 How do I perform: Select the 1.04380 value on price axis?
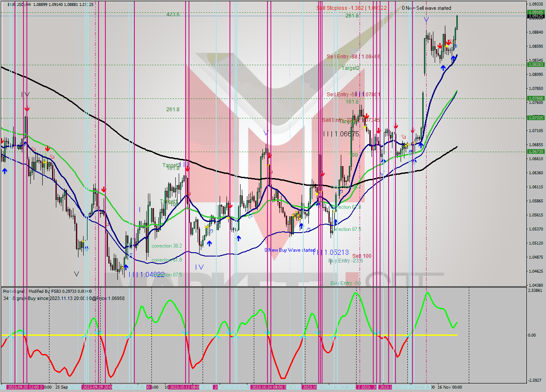tap(536, 285)
